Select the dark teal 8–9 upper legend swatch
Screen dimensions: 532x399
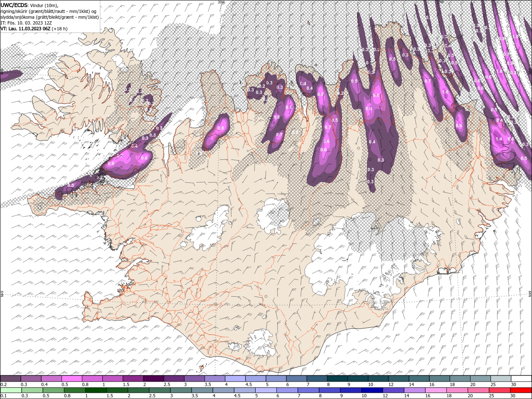coord(337,379)
